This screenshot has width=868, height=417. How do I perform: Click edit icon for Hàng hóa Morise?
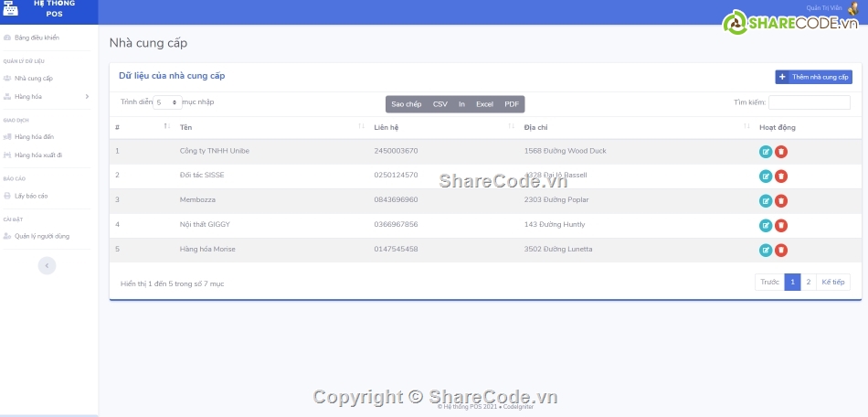[x=766, y=250]
